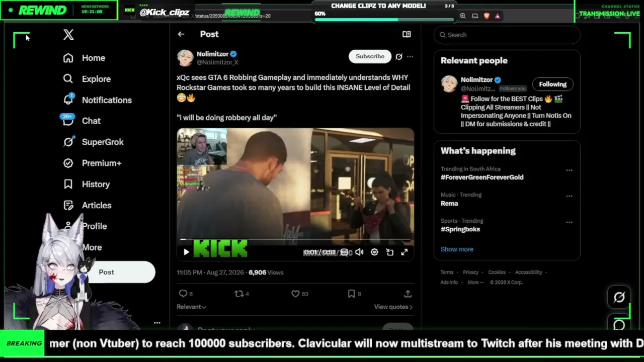Select History in the navigation menu

point(96,184)
